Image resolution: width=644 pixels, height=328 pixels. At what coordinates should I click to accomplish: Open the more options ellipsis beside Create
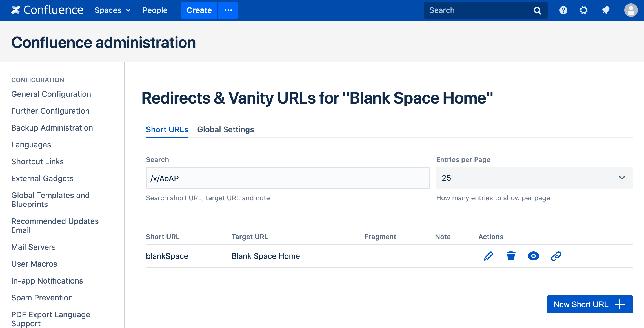[228, 10]
